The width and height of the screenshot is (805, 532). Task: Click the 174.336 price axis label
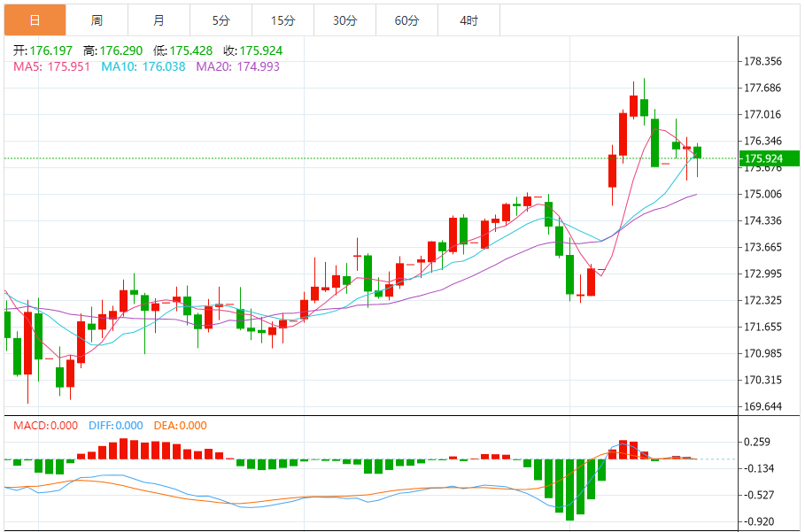[762, 220]
